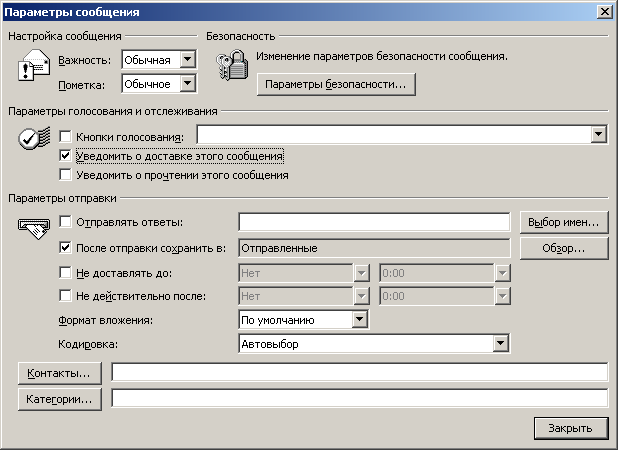Click the Закрыть button
The width and height of the screenshot is (618, 450).
[x=571, y=428]
